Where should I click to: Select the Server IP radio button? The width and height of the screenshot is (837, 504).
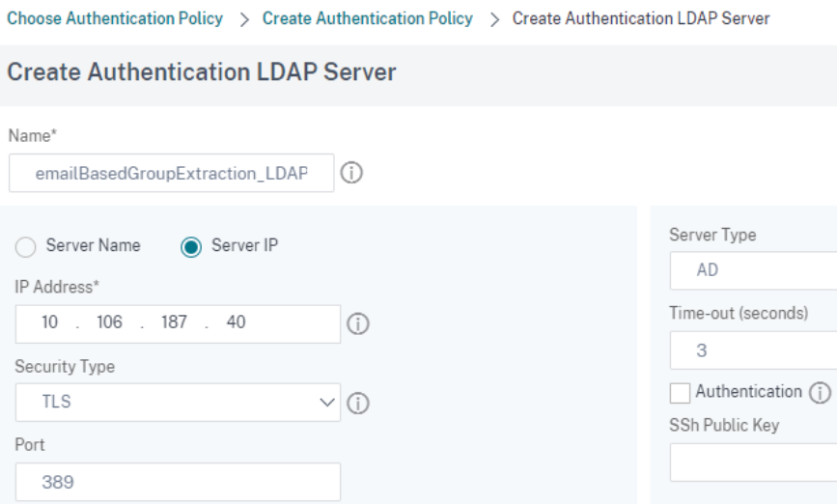tap(190, 247)
